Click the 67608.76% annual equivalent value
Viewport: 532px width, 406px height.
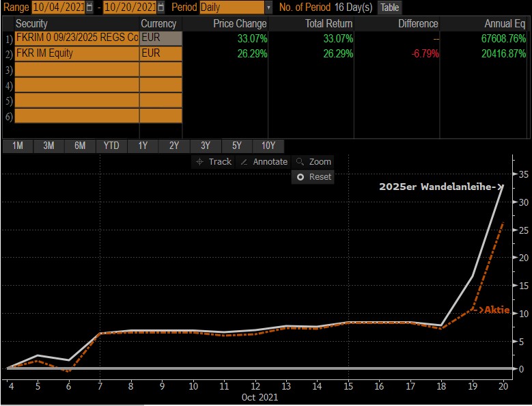(503, 39)
